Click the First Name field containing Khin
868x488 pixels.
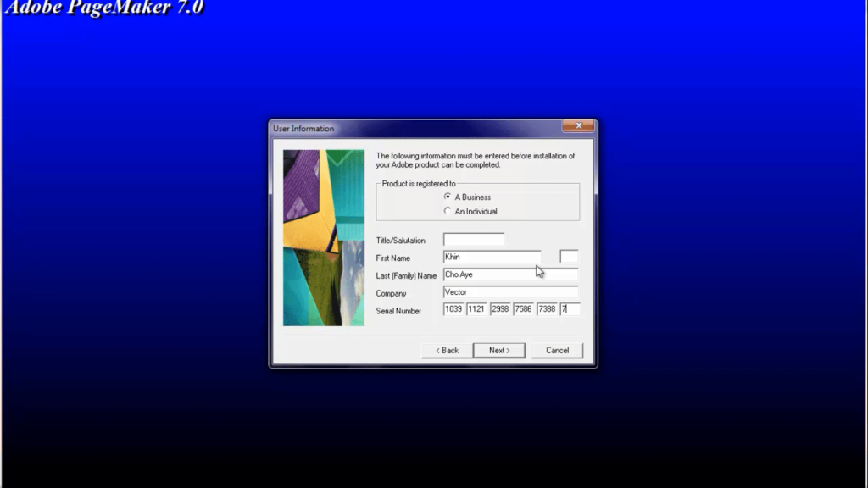click(x=492, y=257)
